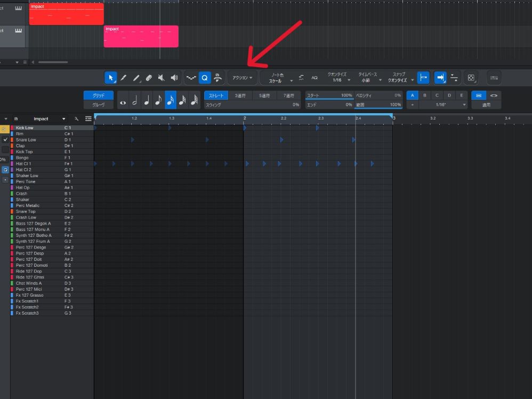Viewport: 532px width, 399px height.
Task: Toggle the yellow S solo button
Action: [x=5, y=129]
